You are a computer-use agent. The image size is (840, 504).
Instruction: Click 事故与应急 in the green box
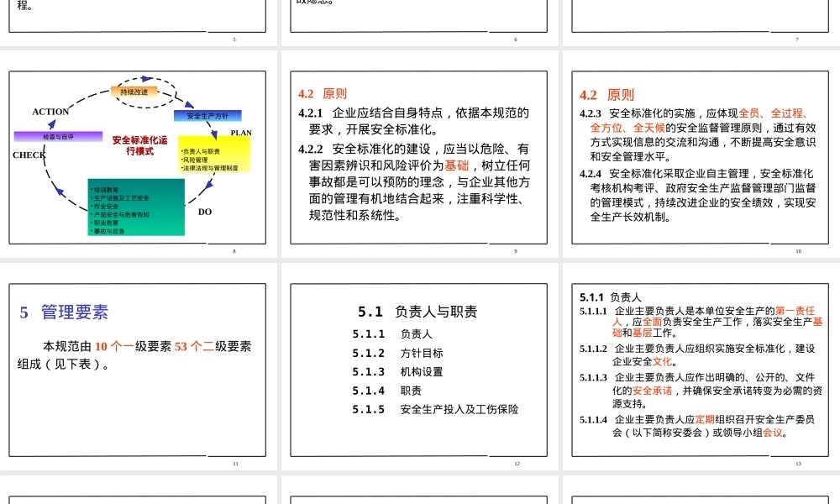[108, 231]
